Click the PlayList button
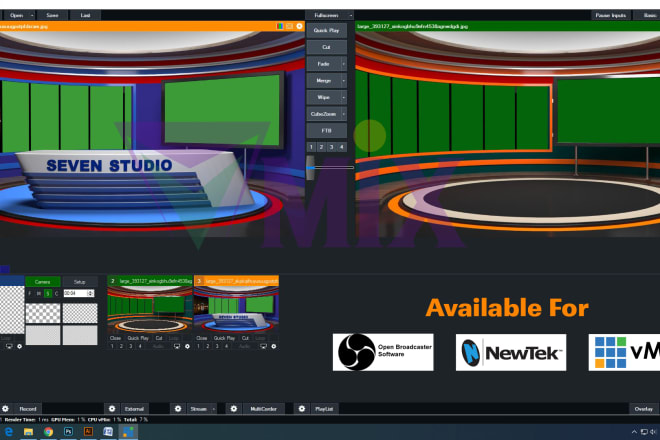 pos(324,408)
